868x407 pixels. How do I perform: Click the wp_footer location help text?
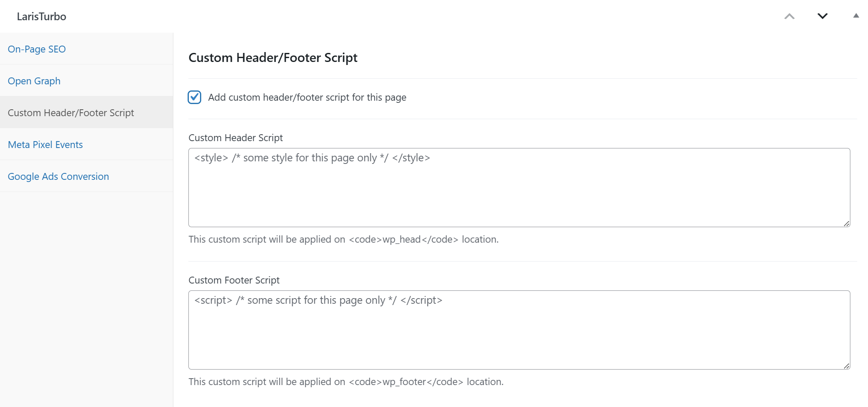346,382
